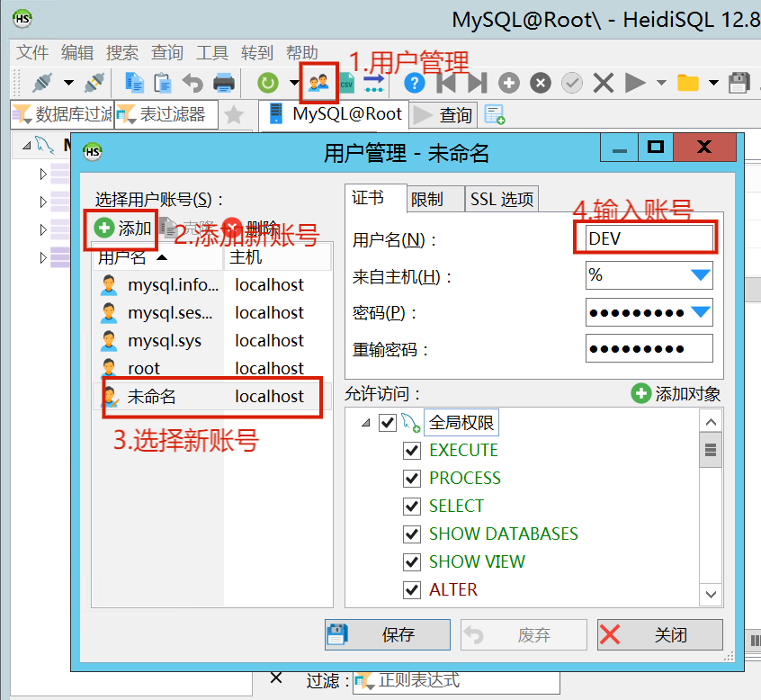Uncheck SHOW DATABASES privilege
This screenshot has height=700, width=761.
pyautogui.click(x=412, y=534)
